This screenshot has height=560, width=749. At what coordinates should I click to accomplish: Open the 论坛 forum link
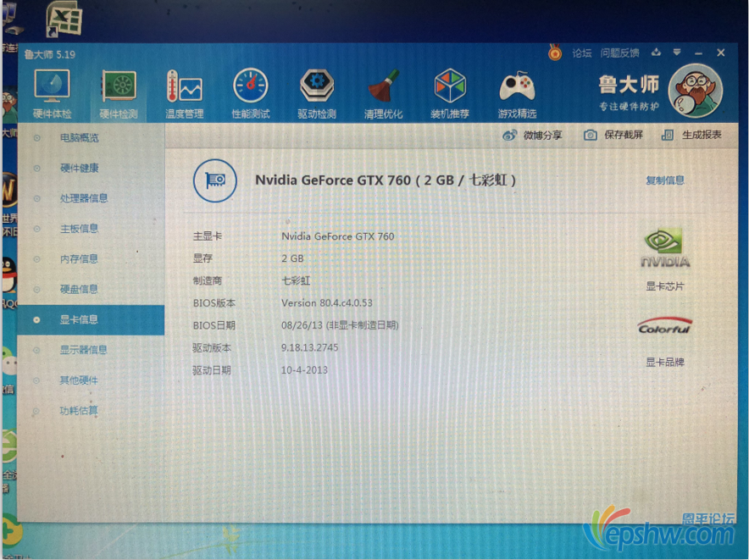582,53
